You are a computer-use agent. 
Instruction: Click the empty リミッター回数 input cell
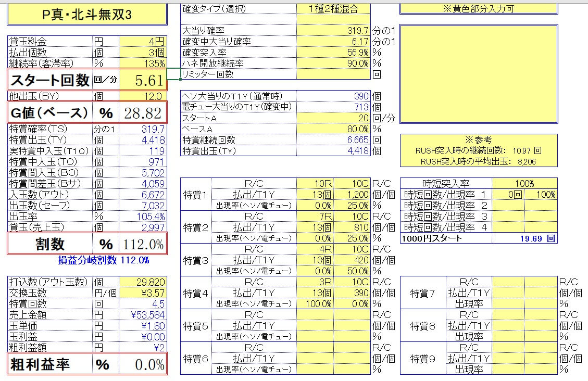tap(333, 74)
